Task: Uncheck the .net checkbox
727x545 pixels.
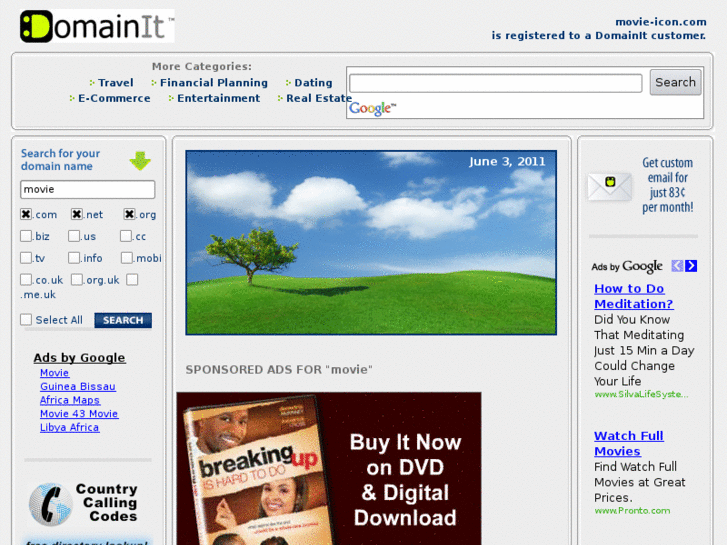Action: [77, 214]
